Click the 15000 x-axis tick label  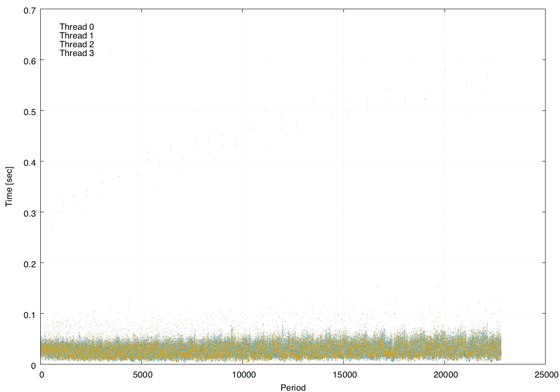343,374
